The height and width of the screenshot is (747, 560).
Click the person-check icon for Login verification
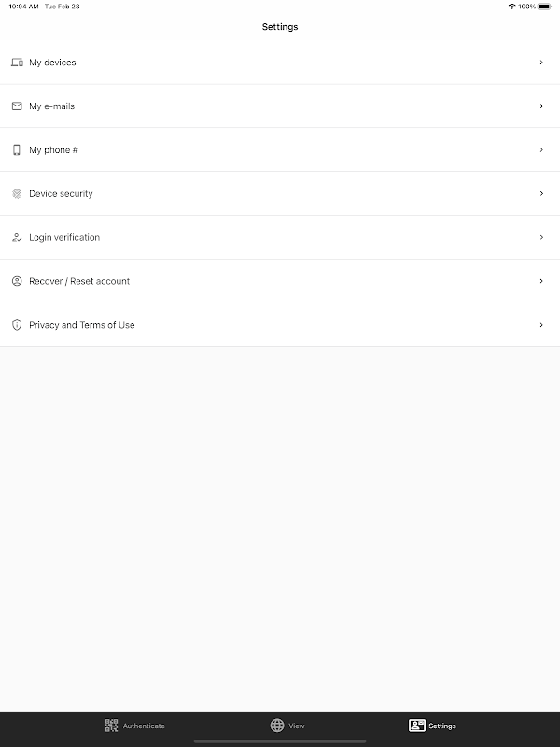pyautogui.click(x=17, y=237)
